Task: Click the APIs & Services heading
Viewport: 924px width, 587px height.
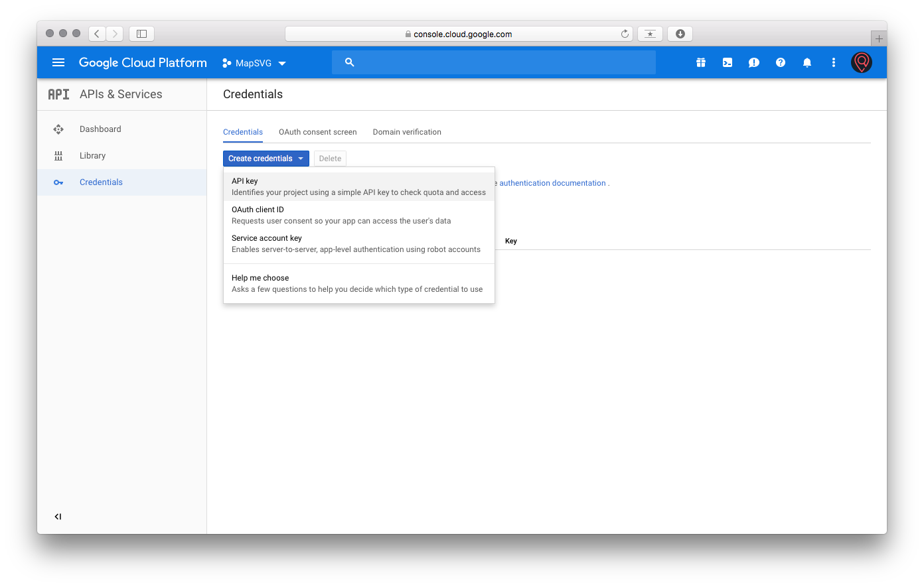Action: pyautogui.click(x=121, y=94)
